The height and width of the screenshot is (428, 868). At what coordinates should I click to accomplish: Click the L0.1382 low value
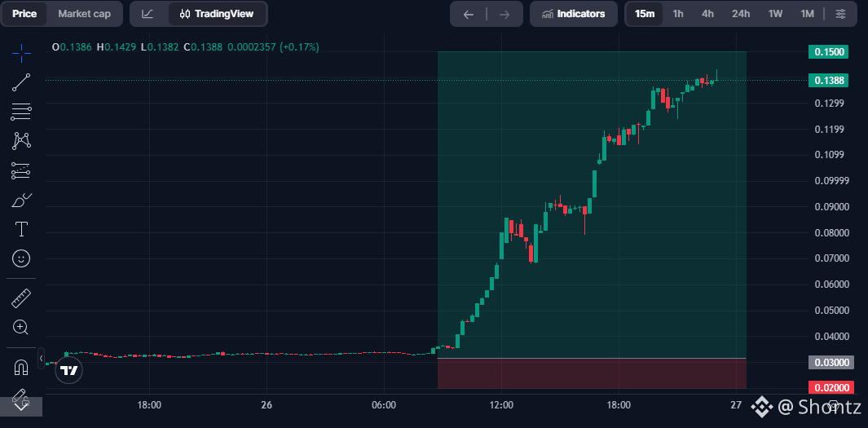(160, 47)
